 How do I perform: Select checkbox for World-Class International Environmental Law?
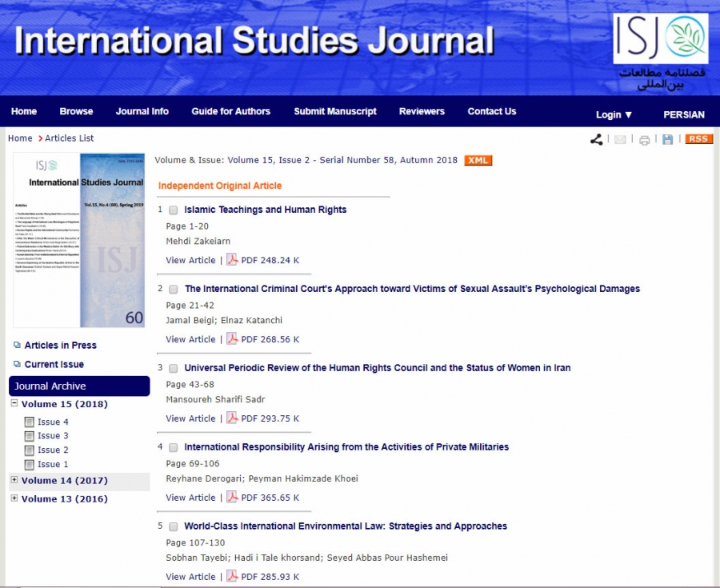click(174, 527)
